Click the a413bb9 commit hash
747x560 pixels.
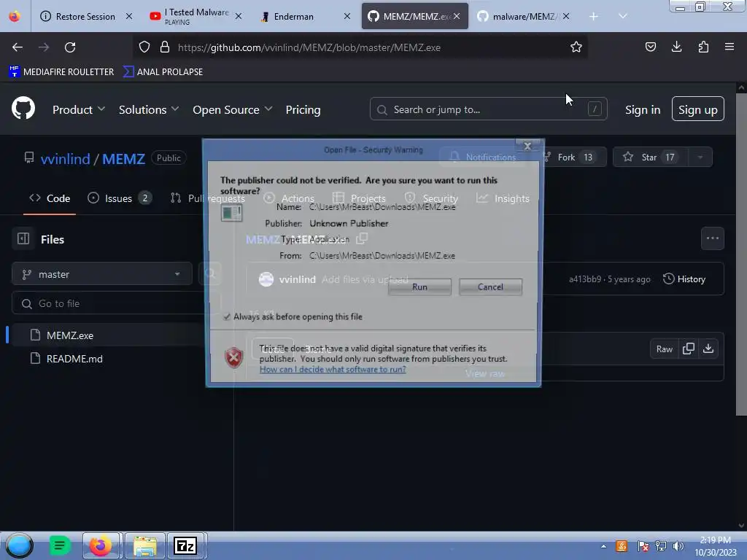585,279
